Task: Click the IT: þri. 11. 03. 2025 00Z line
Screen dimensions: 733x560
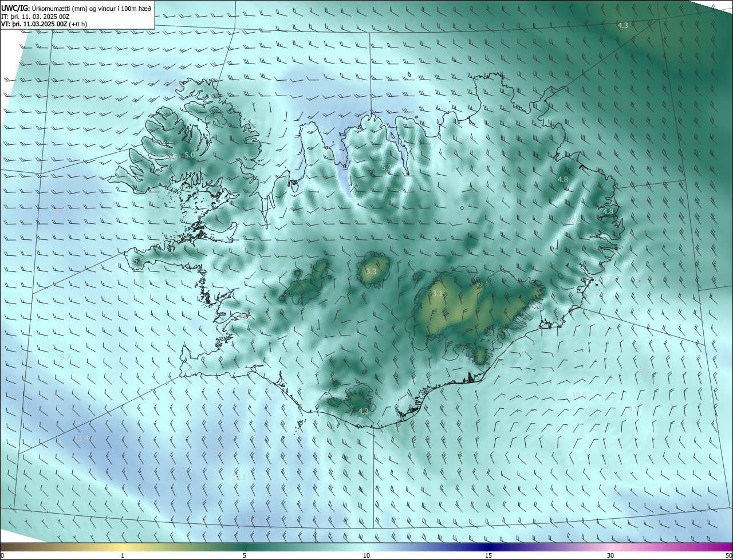Action: [36, 16]
